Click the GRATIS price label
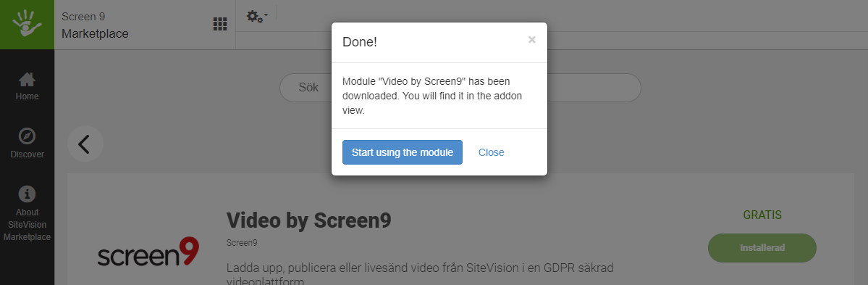 coord(762,215)
